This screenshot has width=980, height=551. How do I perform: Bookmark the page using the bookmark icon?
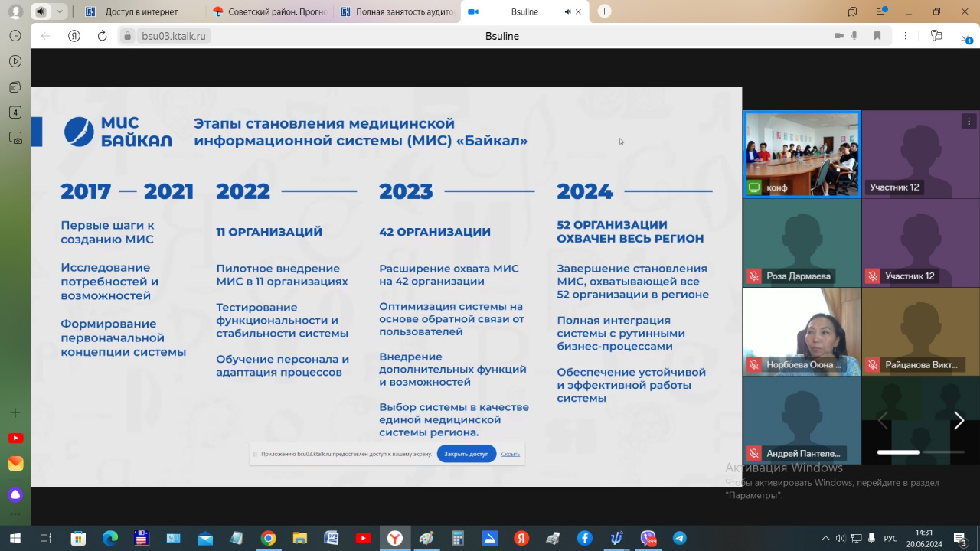[x=877, y=36]
